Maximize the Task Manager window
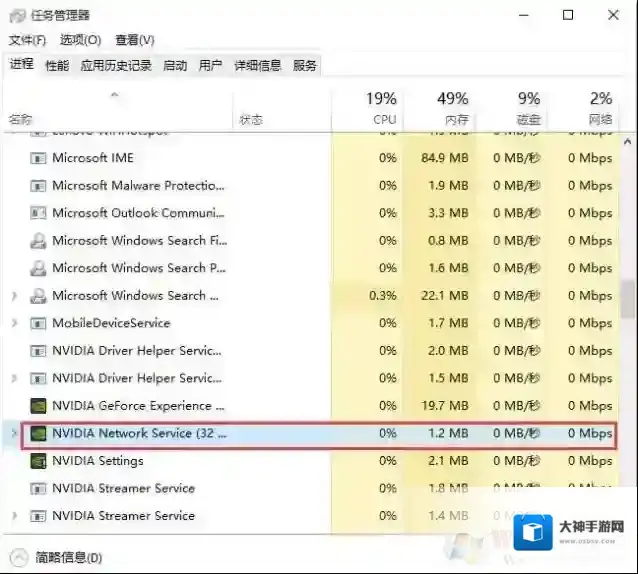The height and width of the screenshot is (574, 638). [568, 15]
